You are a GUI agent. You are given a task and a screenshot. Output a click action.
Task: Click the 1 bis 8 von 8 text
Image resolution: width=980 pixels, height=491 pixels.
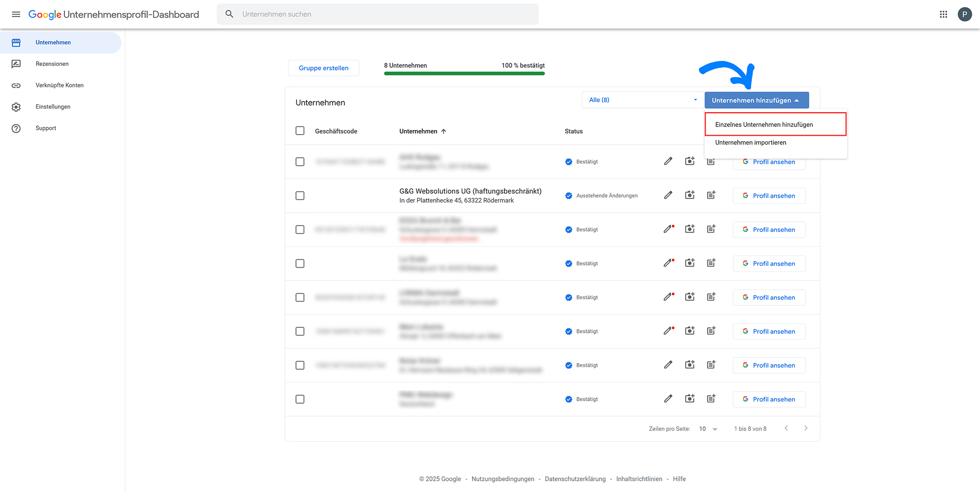(x=750, y=429)
